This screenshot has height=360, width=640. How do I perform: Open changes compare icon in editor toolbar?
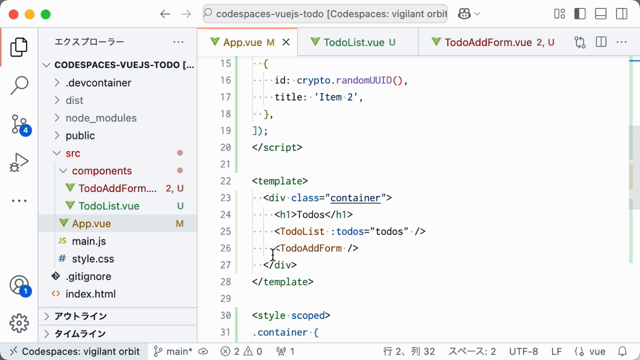tap(580, 42)
